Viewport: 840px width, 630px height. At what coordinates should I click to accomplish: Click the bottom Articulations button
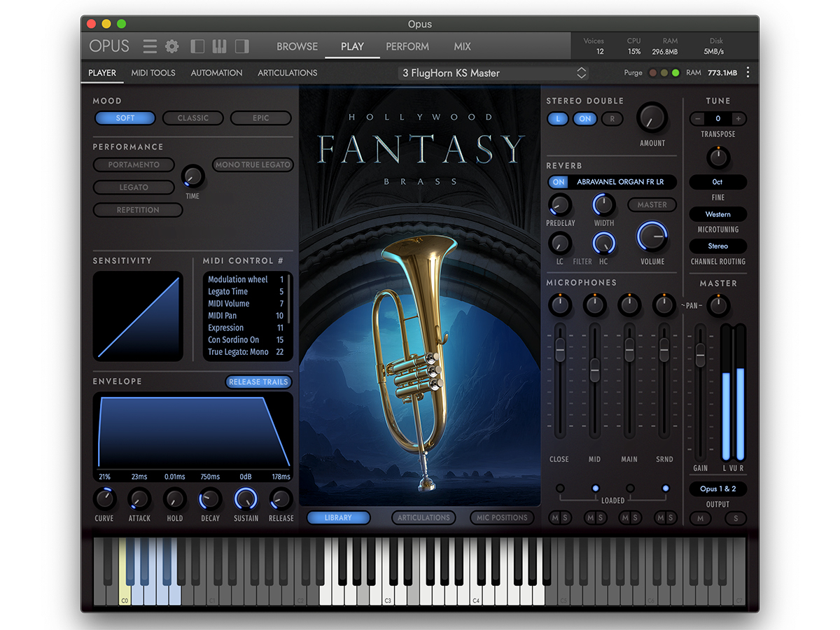423,518
